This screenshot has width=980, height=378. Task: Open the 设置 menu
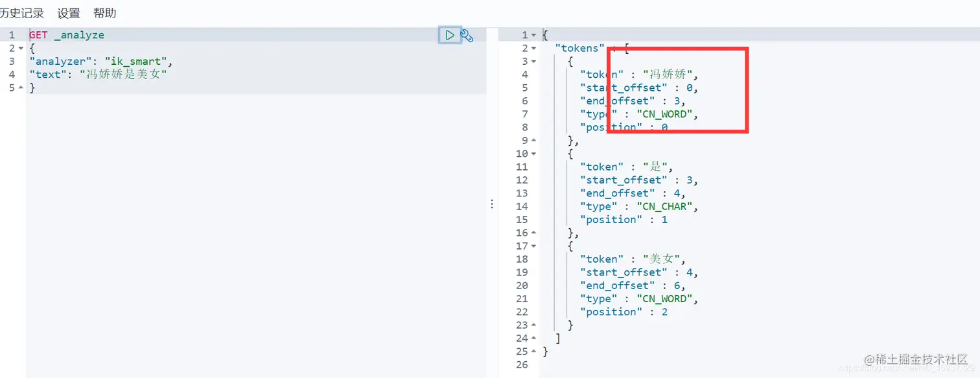click(69, 13)
